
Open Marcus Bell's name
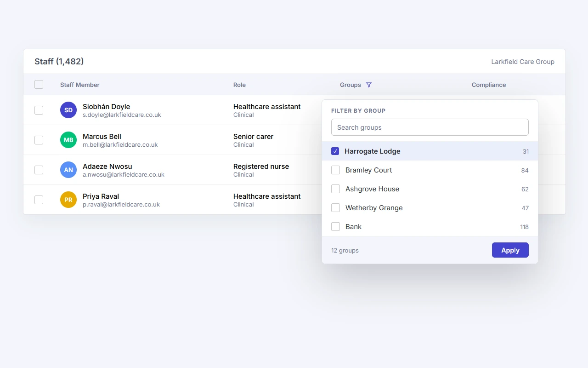[102, 136]
